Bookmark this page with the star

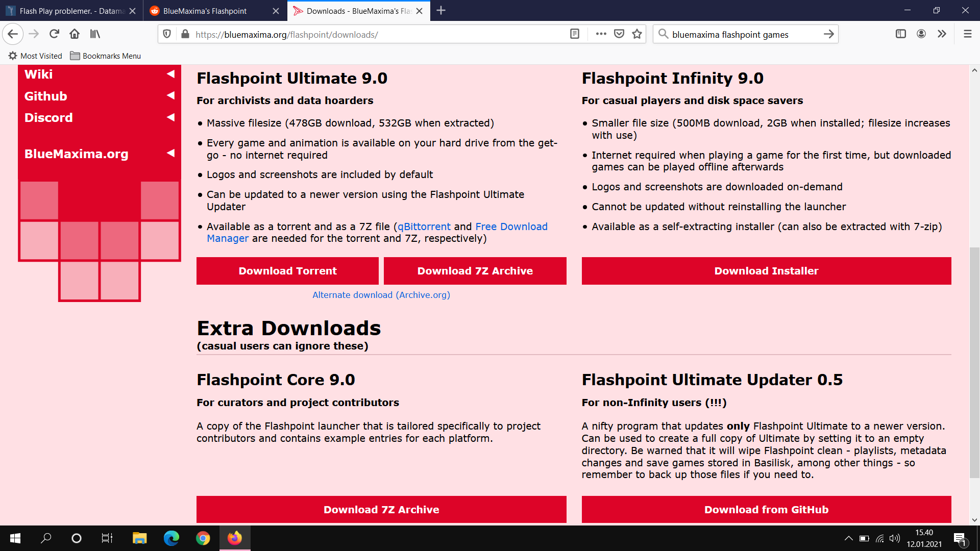click(637, 34)
